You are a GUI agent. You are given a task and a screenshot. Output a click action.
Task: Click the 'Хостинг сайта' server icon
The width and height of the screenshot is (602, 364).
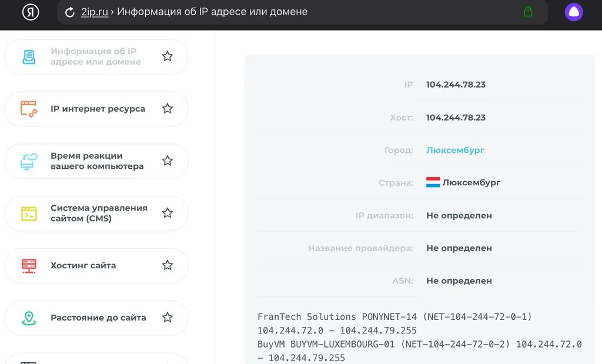pos(29,266)
